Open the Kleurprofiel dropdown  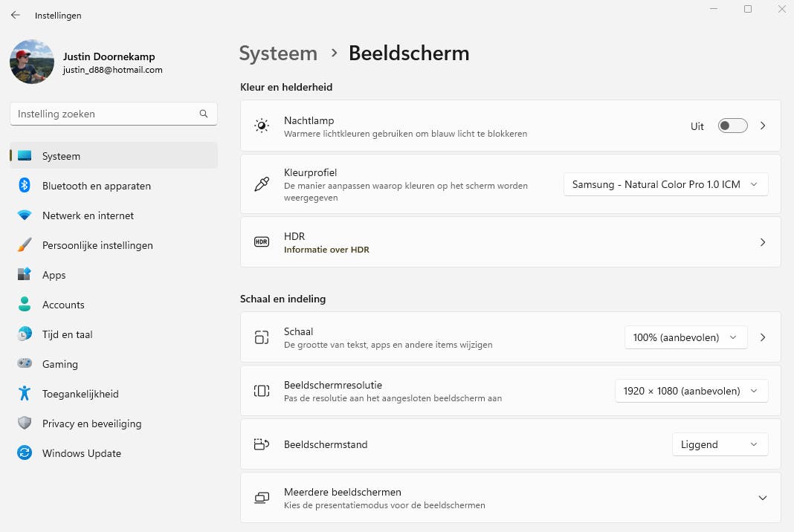[x=665, y=184]
